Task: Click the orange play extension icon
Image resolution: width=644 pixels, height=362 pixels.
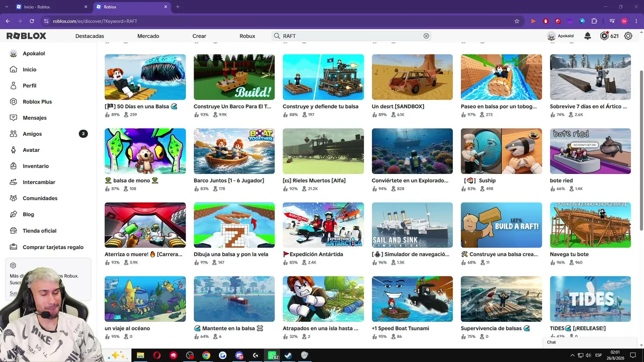Action: point(533,21)
